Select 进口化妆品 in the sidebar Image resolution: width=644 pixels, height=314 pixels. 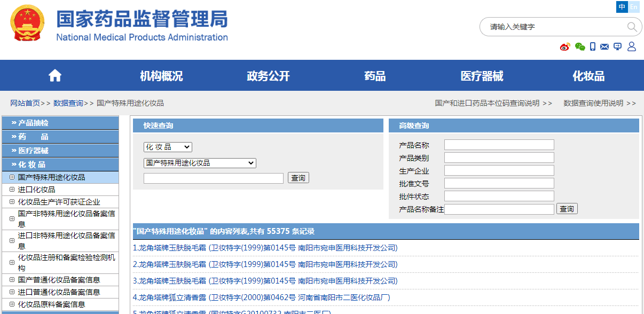tap(36, 190)
